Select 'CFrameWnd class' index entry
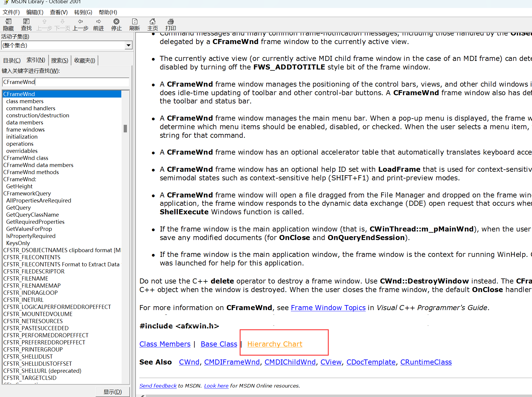Screen dimensions: 532x397 coord(26,158)
